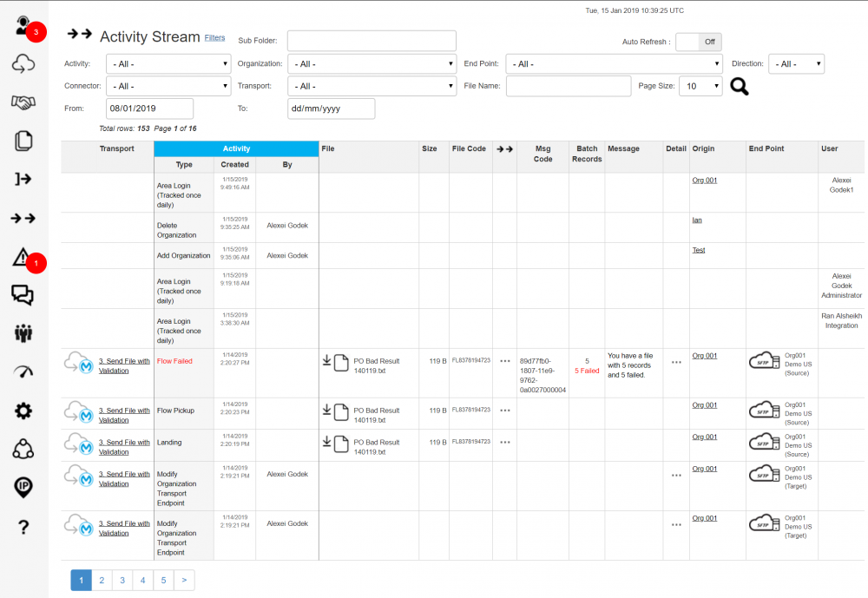
Task: Open the IP location pin icon
Action: click(x=23, y=487)
